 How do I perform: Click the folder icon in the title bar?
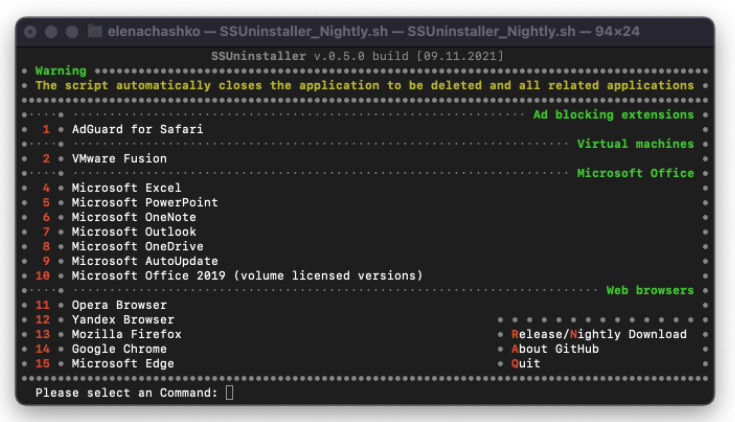pos(95,31)
